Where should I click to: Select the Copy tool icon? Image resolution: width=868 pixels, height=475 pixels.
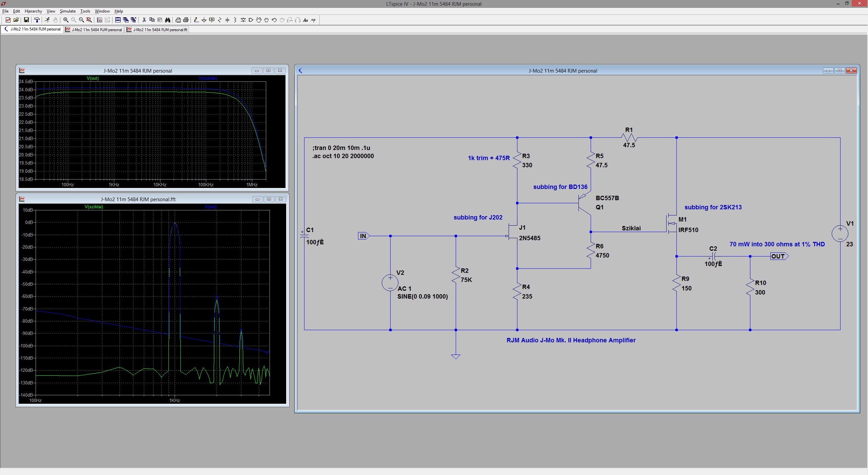152,20
